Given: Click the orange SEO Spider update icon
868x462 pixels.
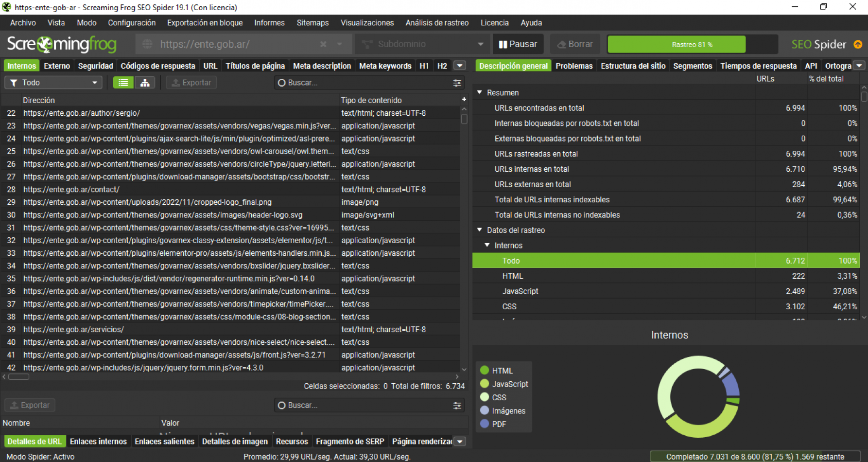Looking at the screenshot, I should tap(858, 44).
